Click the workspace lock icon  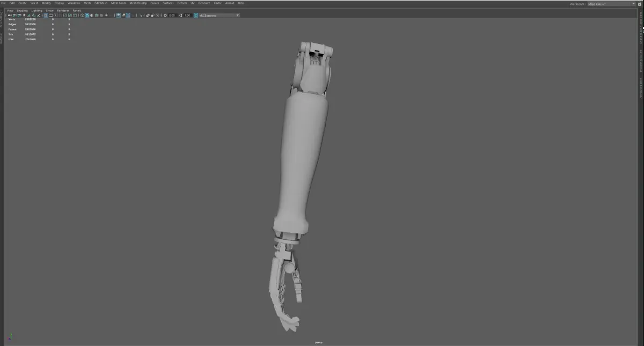tap(639, 4)
